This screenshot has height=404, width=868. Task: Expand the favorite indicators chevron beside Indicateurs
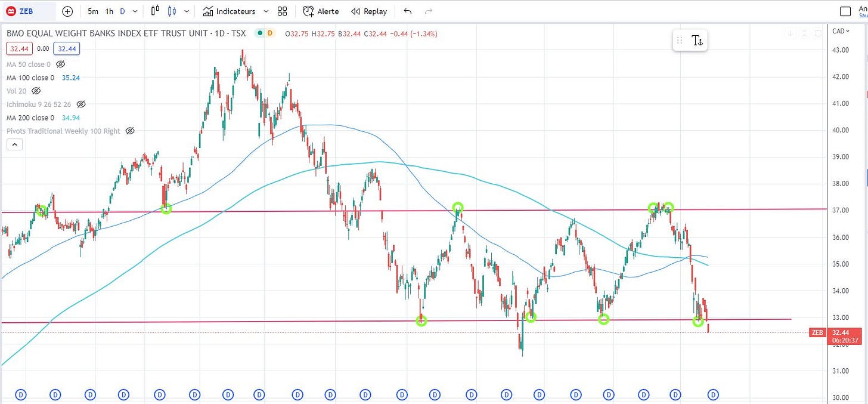[x=266, y=11]
